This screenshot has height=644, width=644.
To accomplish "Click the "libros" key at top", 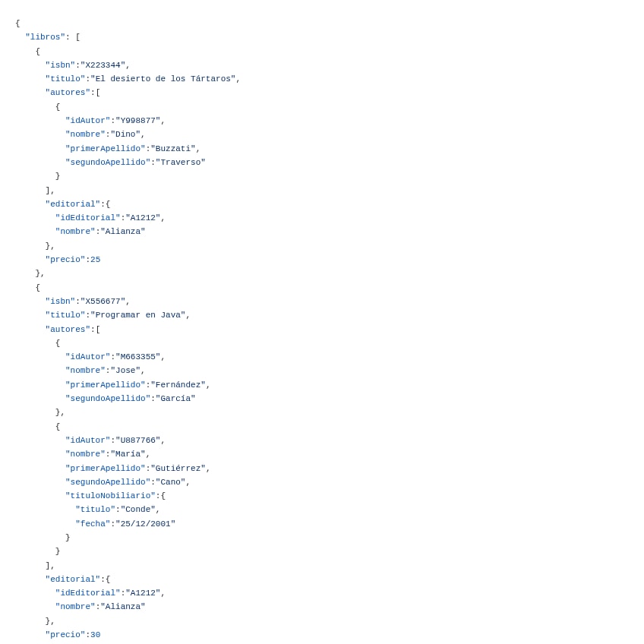I will coord(45,37).
